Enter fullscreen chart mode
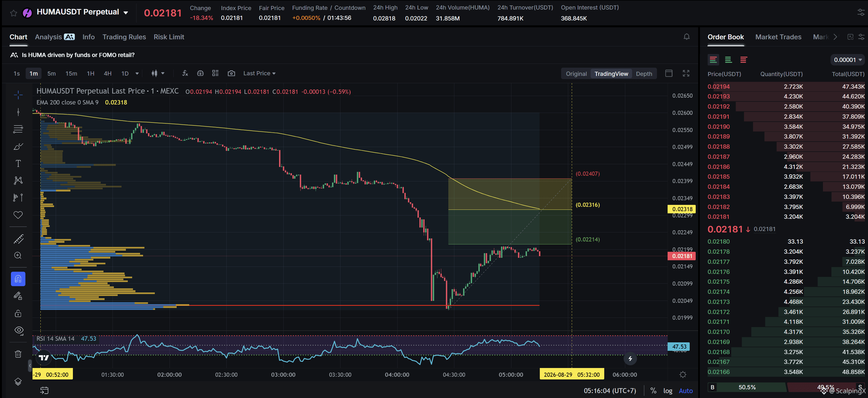 point(686,73)
